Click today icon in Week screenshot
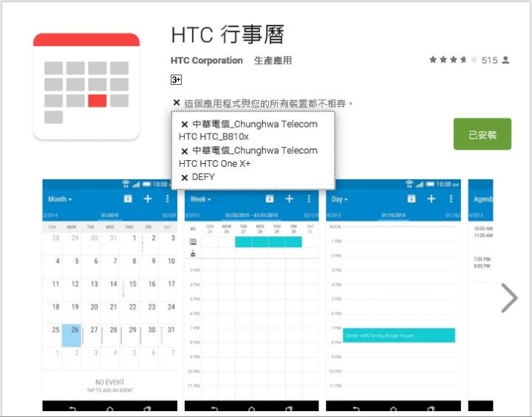This screenshot has height=417, width=532. tap(270, 199)
